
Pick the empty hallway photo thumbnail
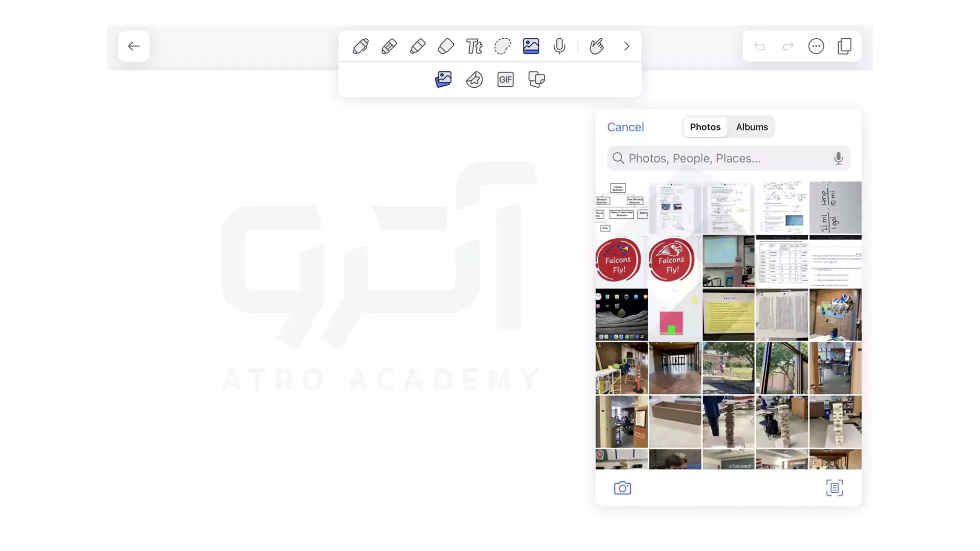pos(675,368)
